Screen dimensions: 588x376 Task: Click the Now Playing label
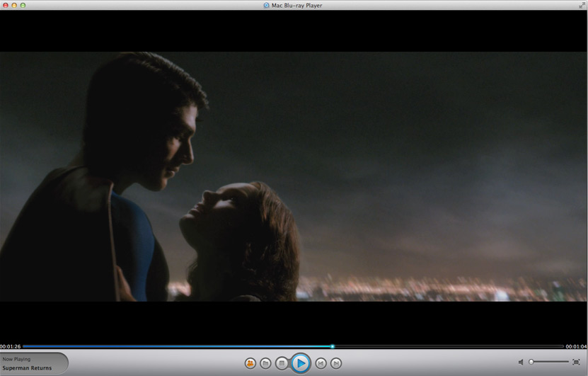tap(16, 359)
